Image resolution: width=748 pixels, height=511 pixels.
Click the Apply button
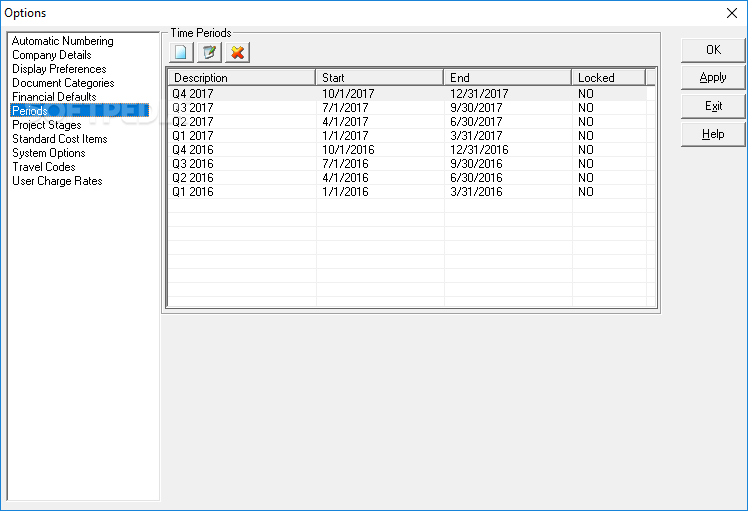click(713, 78)
